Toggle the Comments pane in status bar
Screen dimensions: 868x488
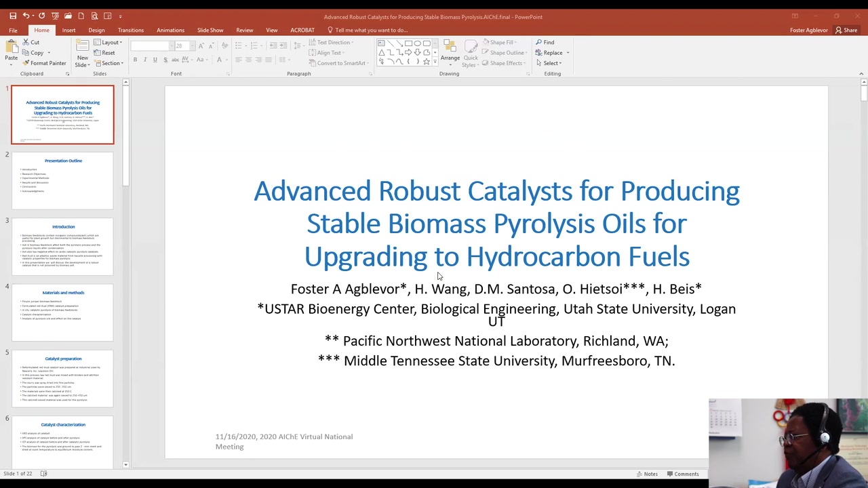[682, 474]
